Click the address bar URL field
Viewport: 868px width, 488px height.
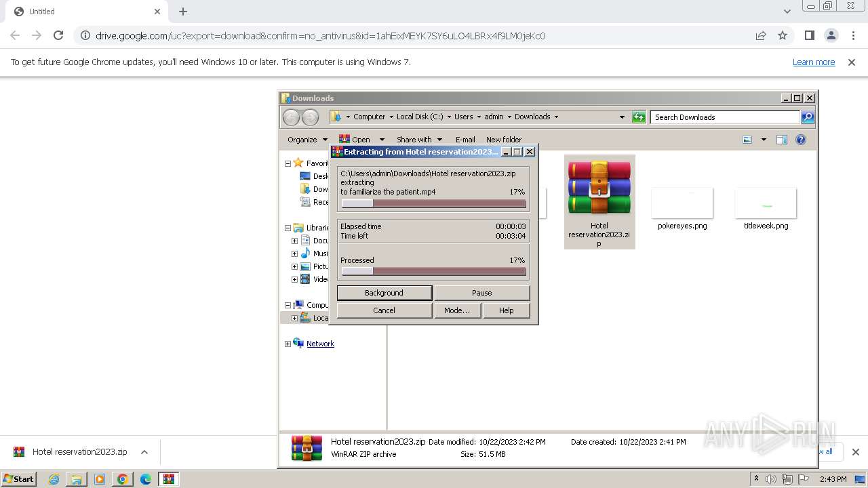click(x=414, y=35)
